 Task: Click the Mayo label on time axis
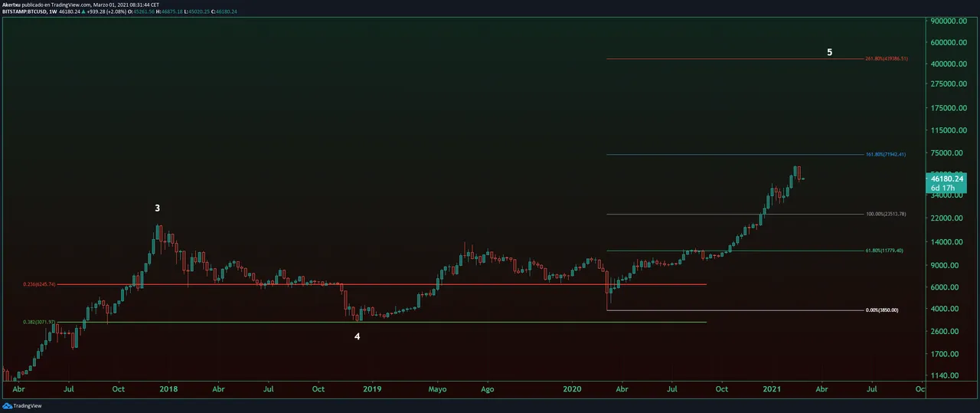click(x=436, y=389)
